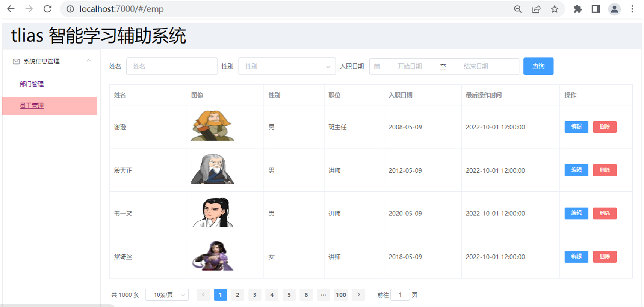This screenshot has width=644, height=307.
Task: Open the browser extensions puzzle icon
Action: coord(577,9)
